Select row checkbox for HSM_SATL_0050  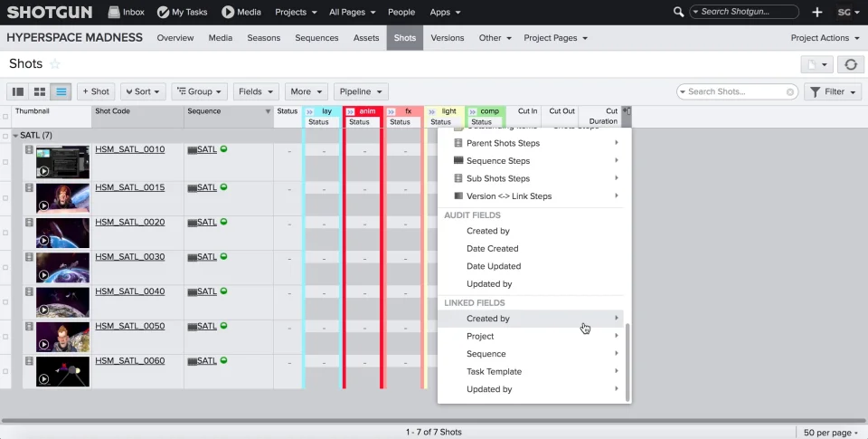click(x=5, y=337)
